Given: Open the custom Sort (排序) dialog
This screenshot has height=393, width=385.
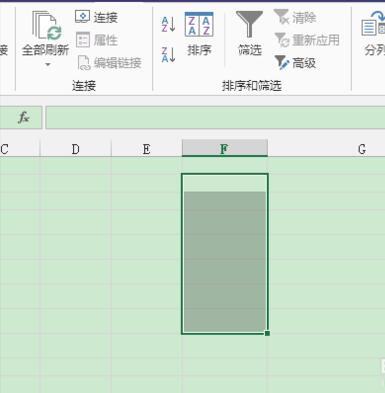Looking at the screenshot, I should [199, 33].
